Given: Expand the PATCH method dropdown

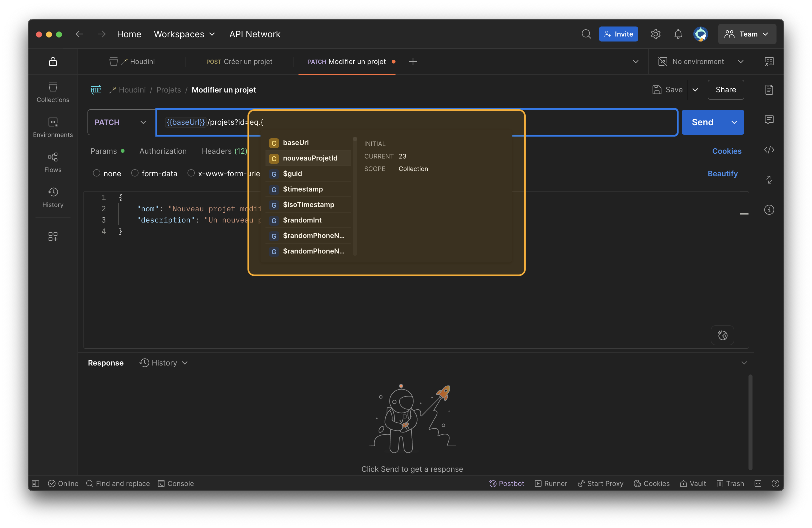Looking at the screenshot, I should point(121,122).
